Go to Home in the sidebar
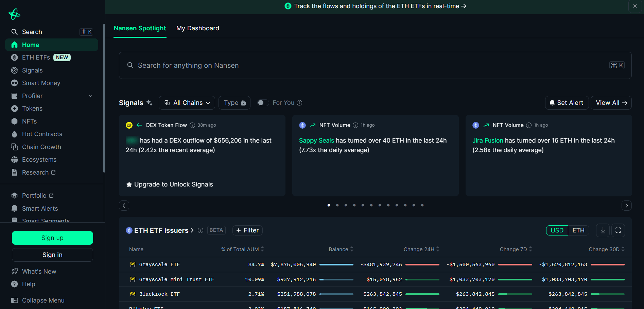The image size is (644, 309). [x=52, y=45]
